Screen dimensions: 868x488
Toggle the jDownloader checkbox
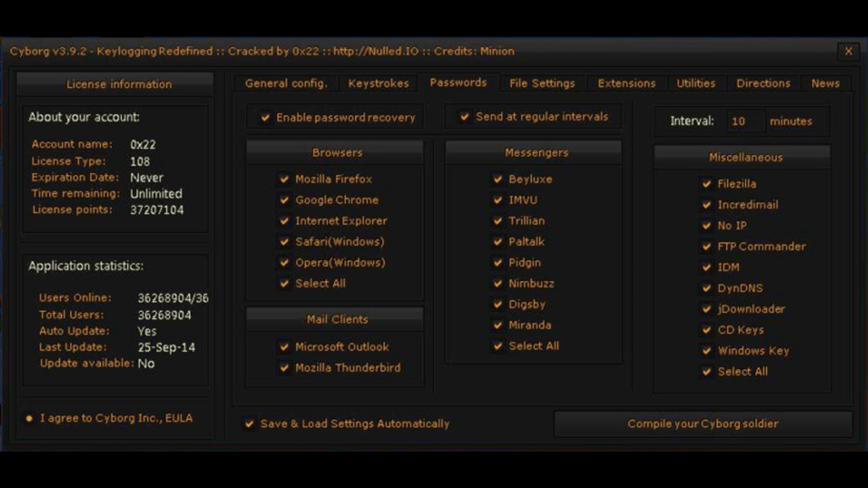[x=707, y=308]
